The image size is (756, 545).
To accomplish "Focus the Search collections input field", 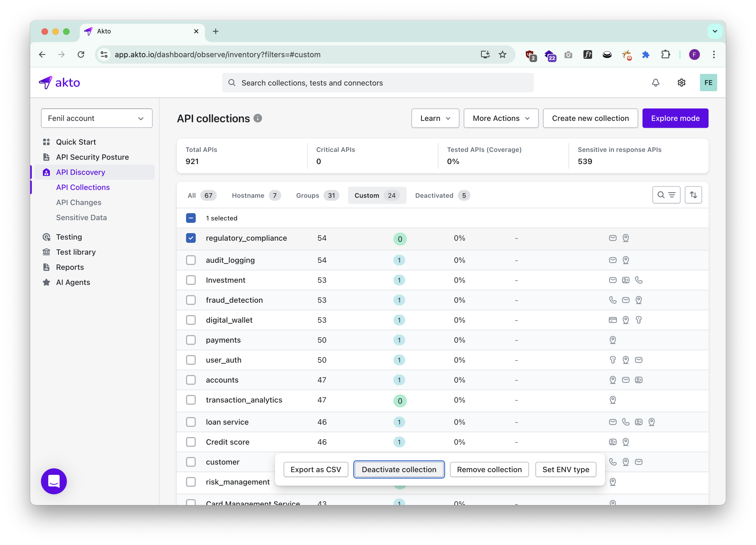I will coord(378,83).
